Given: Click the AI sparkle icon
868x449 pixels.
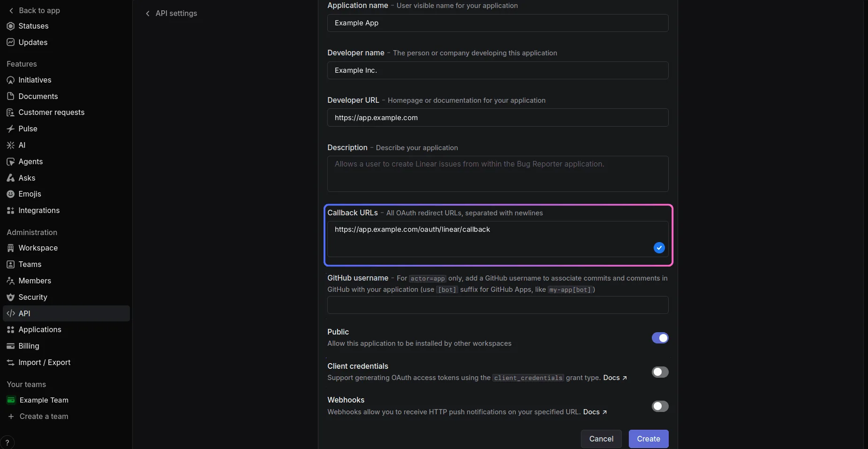Looking at the screenshot, I should (x=11, y=145).
